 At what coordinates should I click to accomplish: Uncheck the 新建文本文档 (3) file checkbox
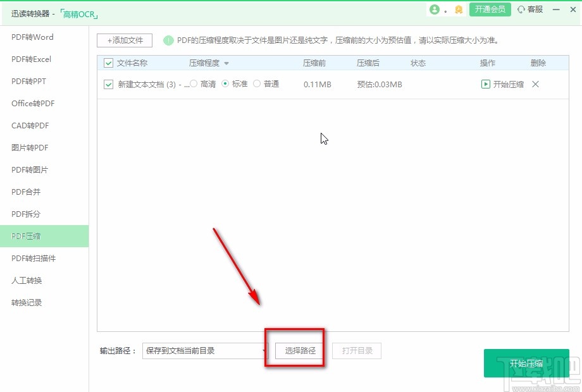(108, 84)
